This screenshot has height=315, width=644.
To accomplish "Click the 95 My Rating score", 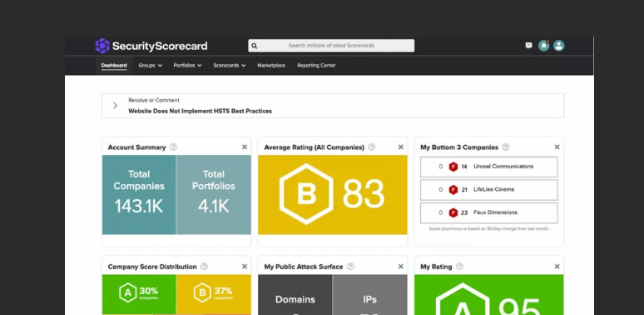I will pos(519,306).
